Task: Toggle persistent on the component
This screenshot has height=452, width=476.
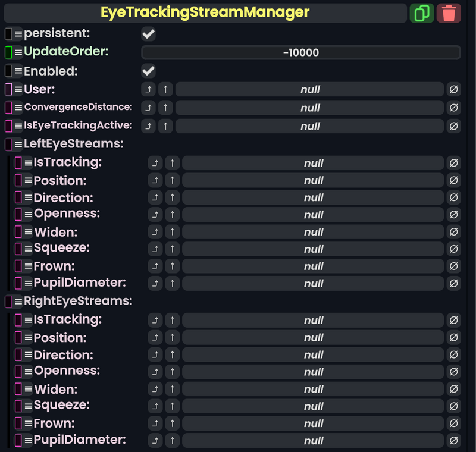Action: (148, 34)
